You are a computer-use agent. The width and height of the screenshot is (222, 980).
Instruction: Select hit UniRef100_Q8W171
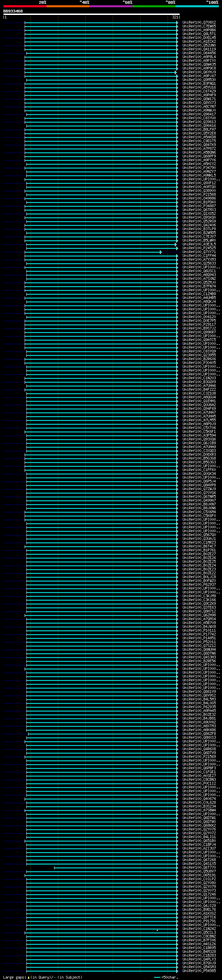pos(199,99)
